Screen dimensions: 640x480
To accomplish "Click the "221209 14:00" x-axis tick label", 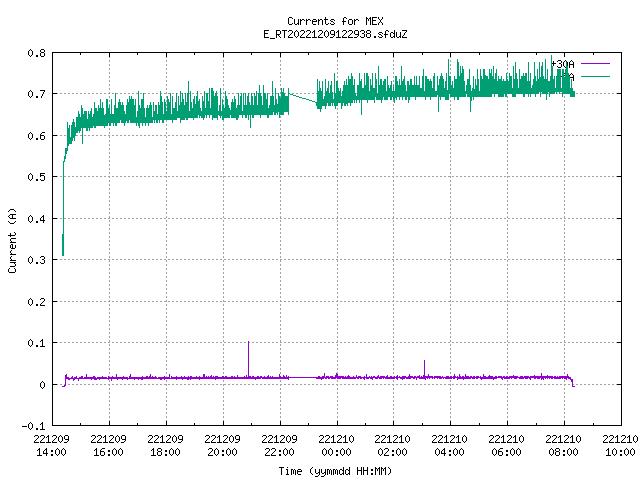I will coord(51,446).
